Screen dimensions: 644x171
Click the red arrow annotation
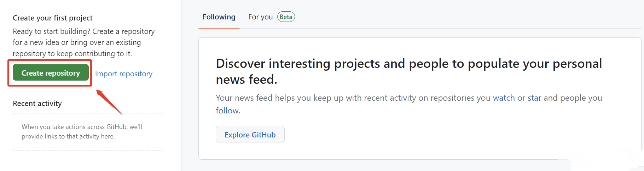tap(109, 102)
